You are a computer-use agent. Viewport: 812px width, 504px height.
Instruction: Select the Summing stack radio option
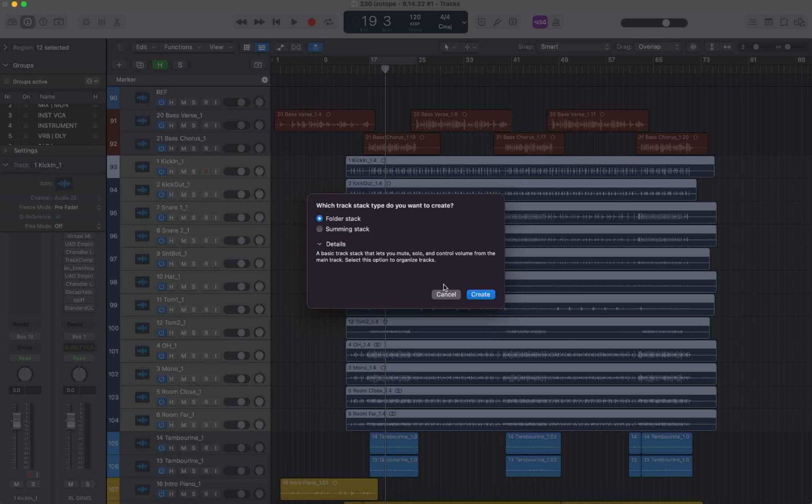(319, 229)
